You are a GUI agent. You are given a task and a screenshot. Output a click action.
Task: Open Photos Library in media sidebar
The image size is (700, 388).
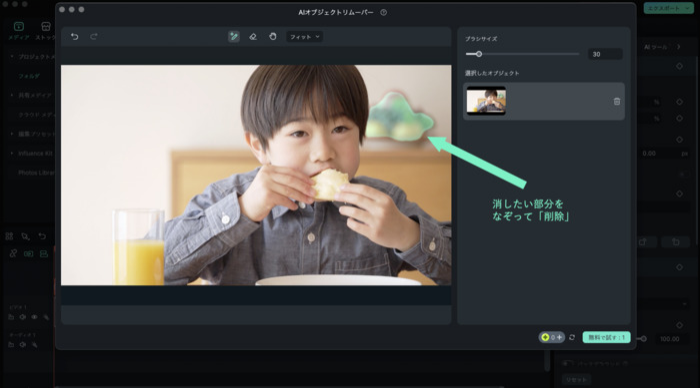(x=37, y=172)
